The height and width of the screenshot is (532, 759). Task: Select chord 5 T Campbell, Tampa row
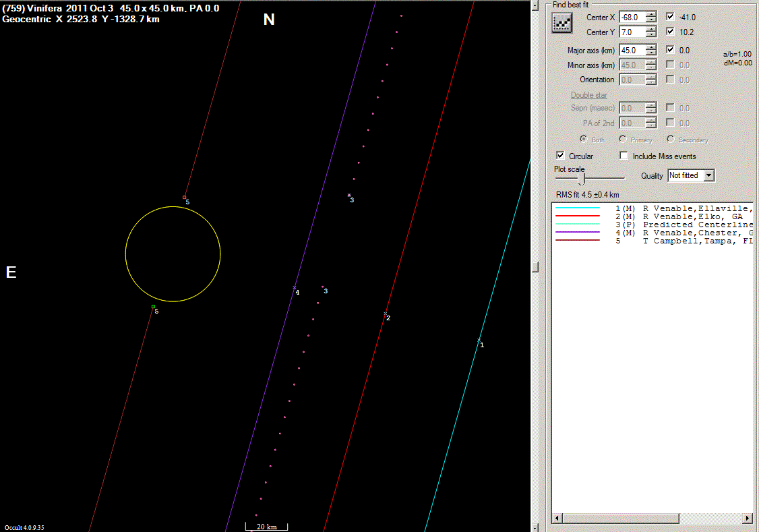pos(652,241)
